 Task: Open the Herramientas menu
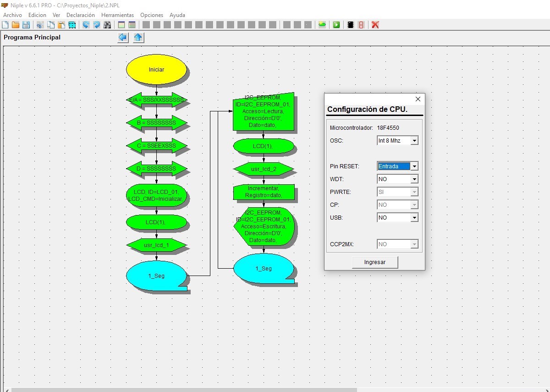[118, 15]
